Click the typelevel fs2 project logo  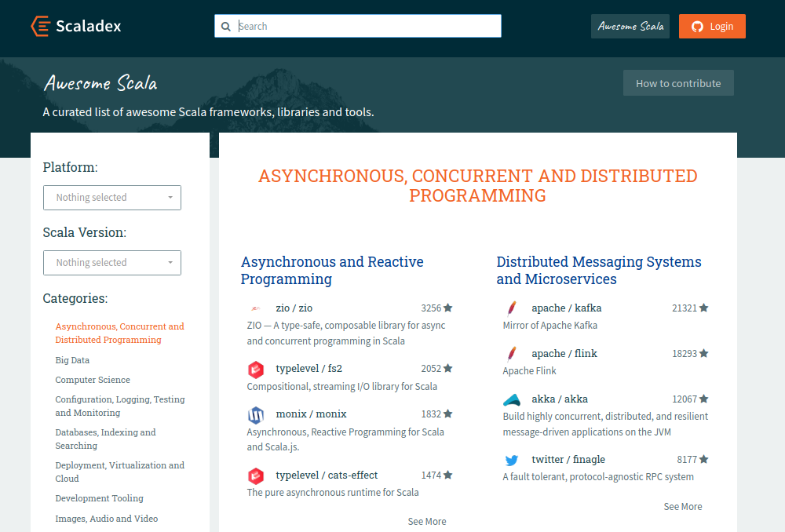pyautogui.click(x=256, y=370)
